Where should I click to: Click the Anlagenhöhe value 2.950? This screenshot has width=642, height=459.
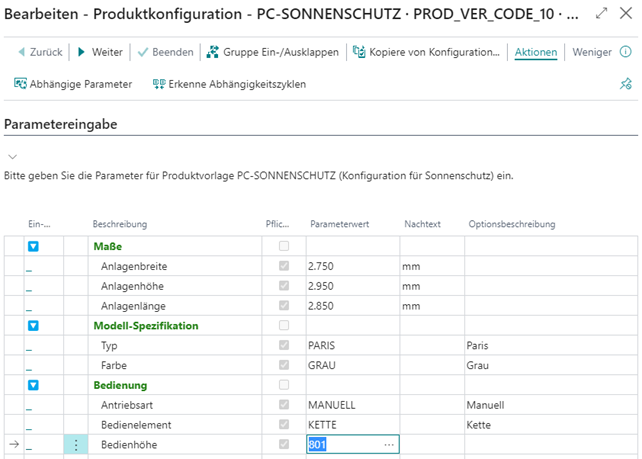point(321,286)
